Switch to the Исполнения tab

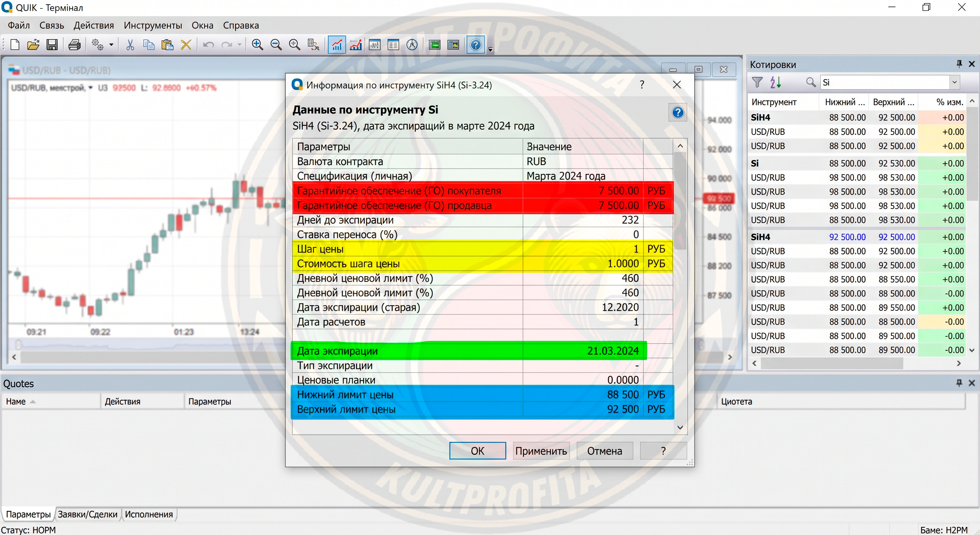pyautogui.click(x=149, y=514)
